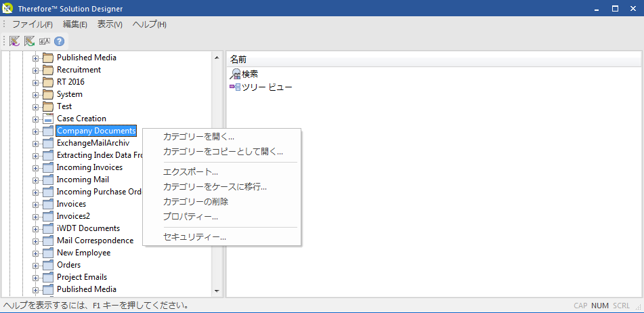The height and width of the screenshot is (313, 644).
Task: Click the RT 2016 folder icon
Action: [48, 82]
